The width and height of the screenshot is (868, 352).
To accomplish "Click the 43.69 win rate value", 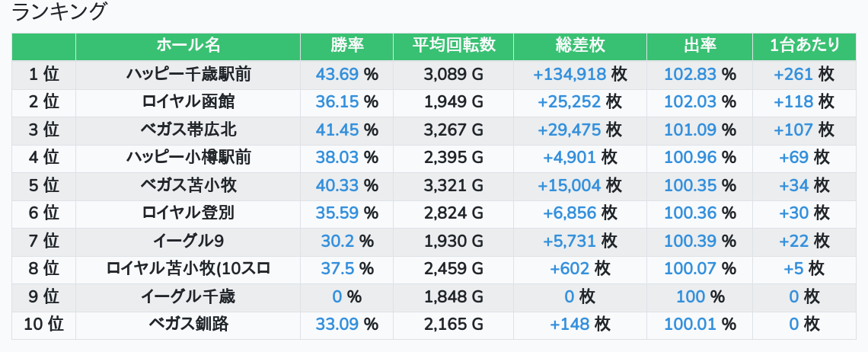I will tap(337, 75).
